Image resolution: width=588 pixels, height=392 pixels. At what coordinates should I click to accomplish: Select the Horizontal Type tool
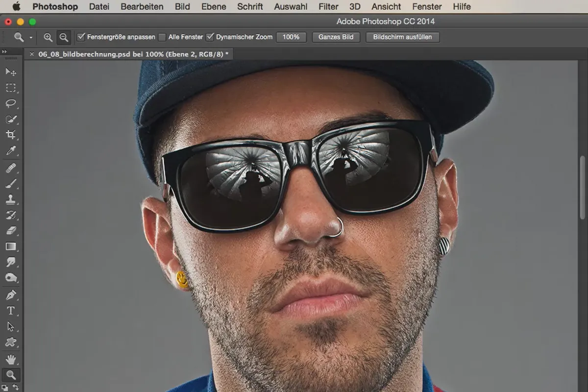[11, 311]
